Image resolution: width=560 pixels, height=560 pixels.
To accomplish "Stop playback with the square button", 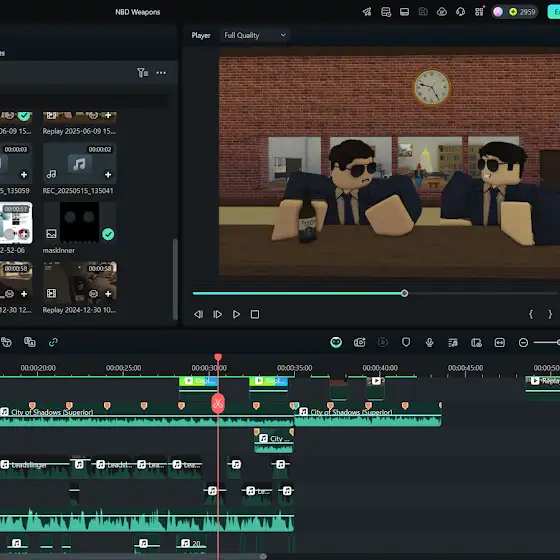I will (x=255, y=314).
